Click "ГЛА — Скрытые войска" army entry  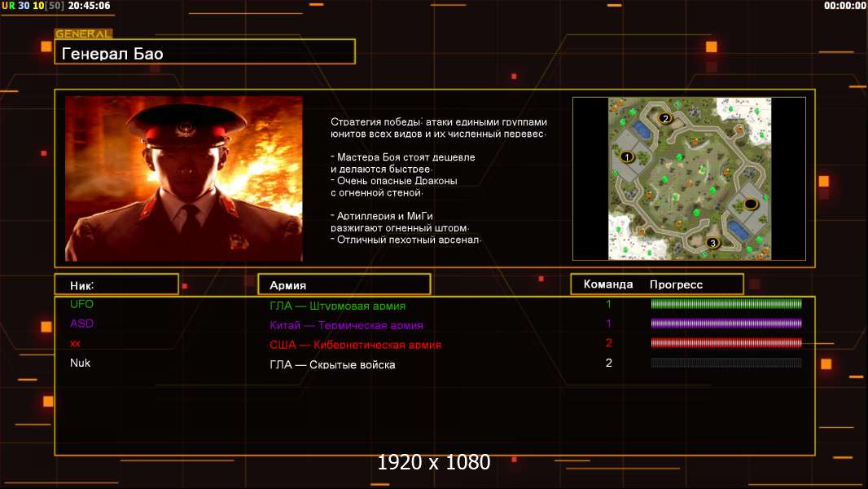[332, 364]
